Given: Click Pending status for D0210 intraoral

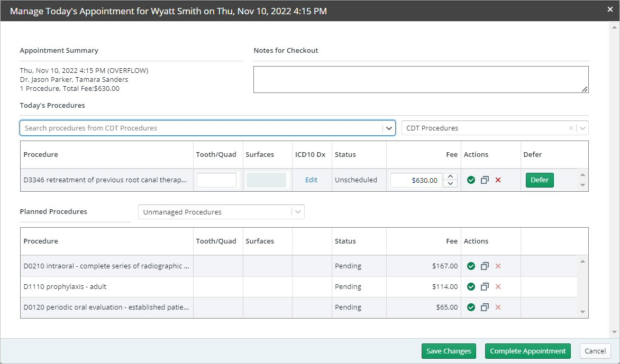Looking at the screenshot, I should coord(348,266).
